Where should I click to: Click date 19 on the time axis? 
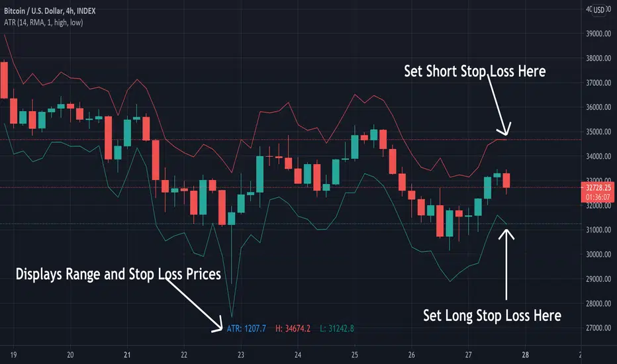pos(13,353)
